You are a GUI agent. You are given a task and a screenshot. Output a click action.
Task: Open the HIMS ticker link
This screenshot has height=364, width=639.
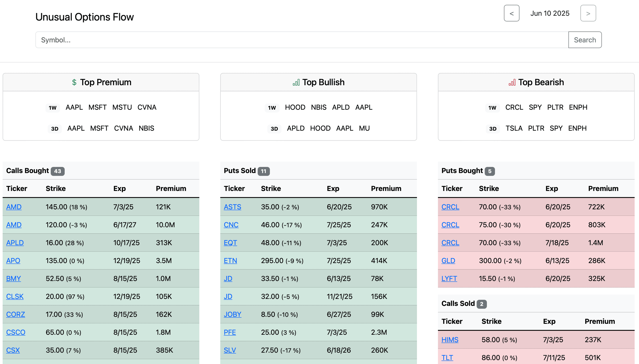pyautogui.click(x=450, y=340)
